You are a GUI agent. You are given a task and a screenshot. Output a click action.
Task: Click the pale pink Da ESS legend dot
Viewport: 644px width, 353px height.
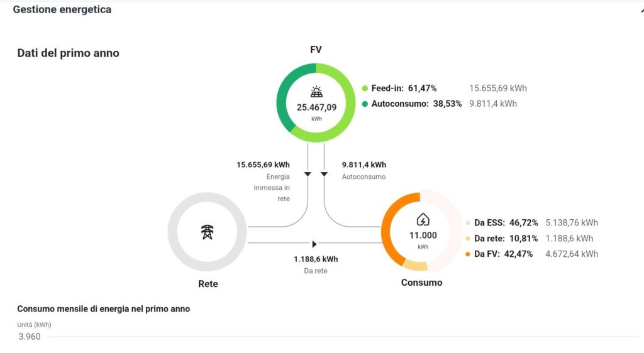(x=468, y=223)
